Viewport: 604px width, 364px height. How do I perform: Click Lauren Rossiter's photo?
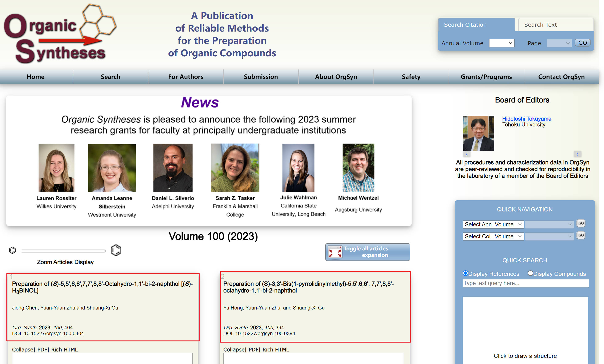(x=56, y=168)
